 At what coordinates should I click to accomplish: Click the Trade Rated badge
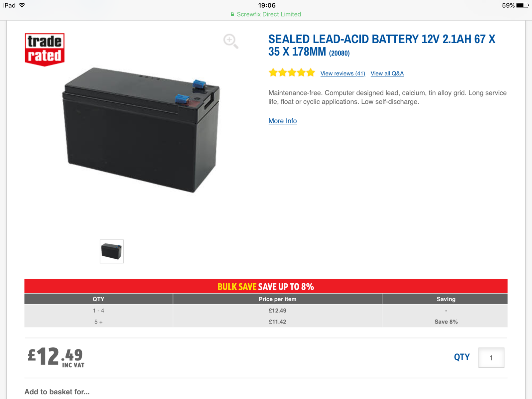(45, 49)
